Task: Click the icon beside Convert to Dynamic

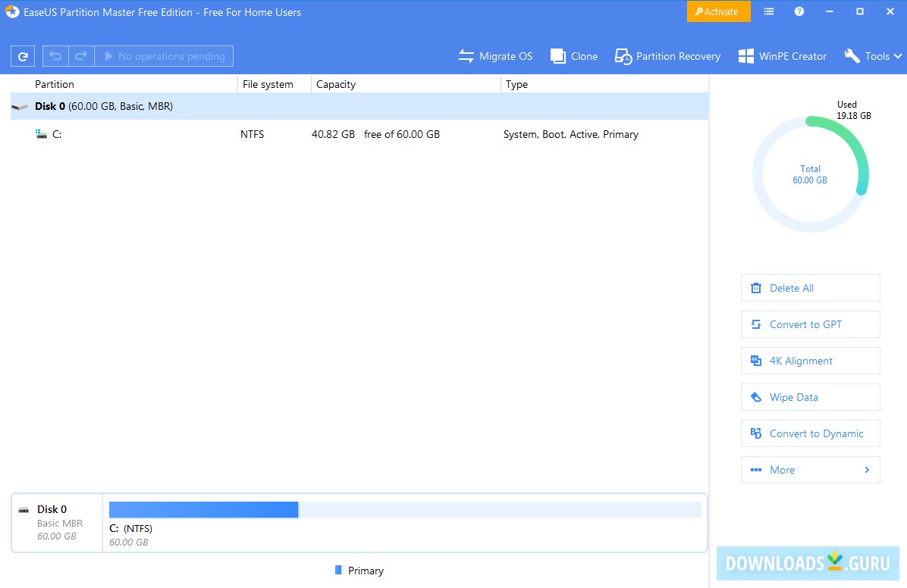Action: 756,433
